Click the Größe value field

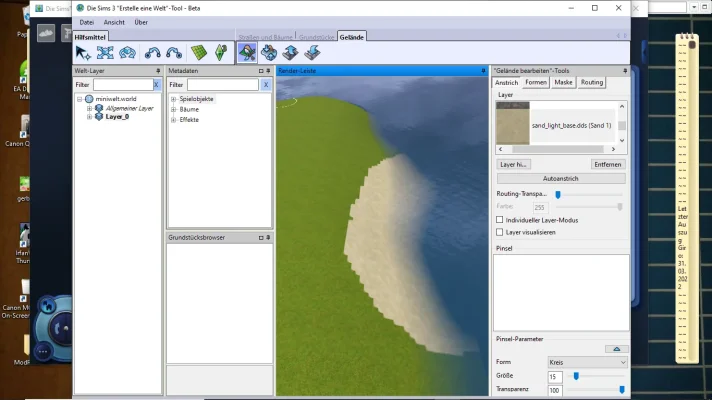click(x=555, y=377)
